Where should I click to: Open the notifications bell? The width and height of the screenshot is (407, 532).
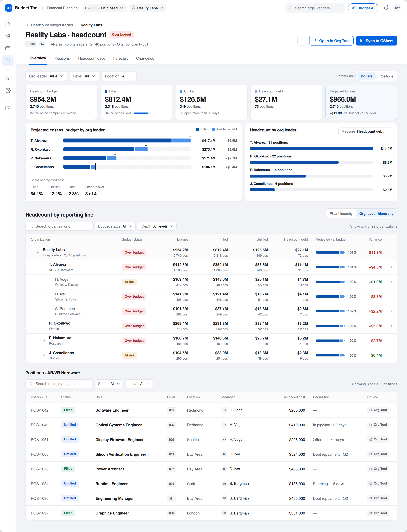[386, 8]
